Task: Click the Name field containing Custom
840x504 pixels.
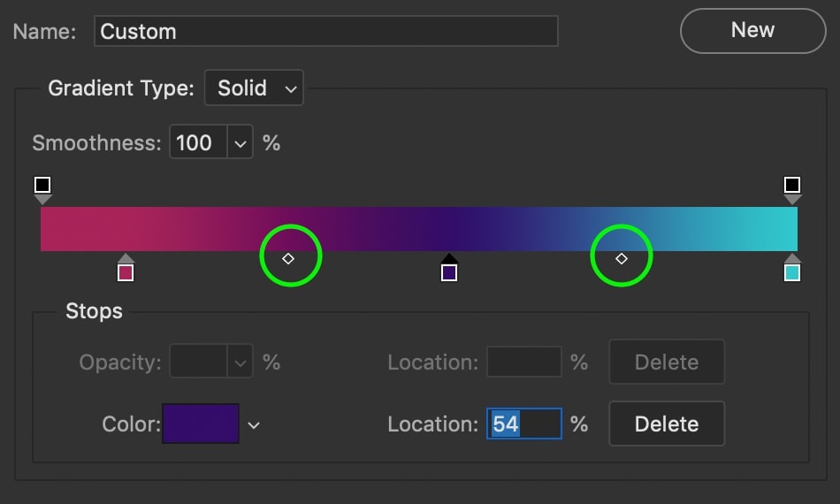Action: (325, 32)
